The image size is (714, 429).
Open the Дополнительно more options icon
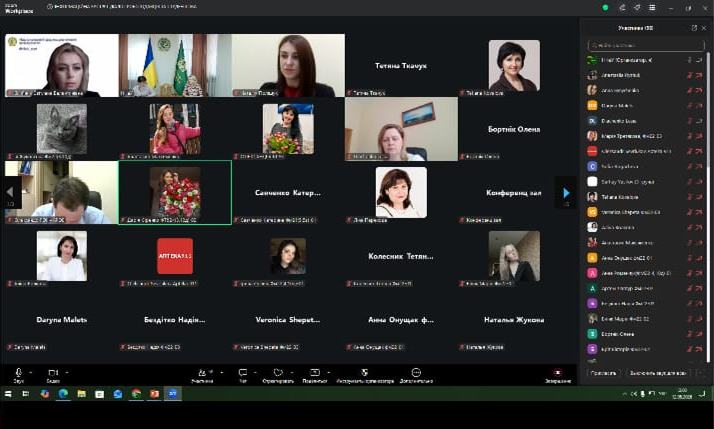click(416, 375)
